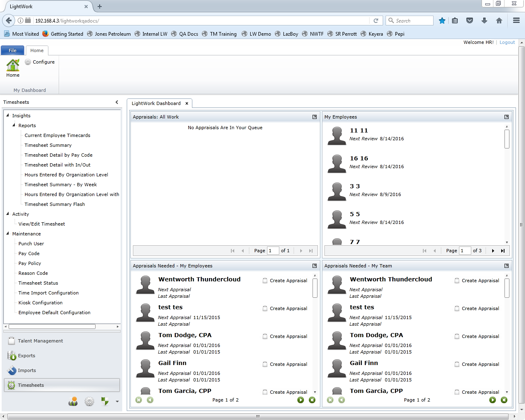
Task: Click the navigation tree horizontal scrollbar
Action: click(x=52, y=326)
